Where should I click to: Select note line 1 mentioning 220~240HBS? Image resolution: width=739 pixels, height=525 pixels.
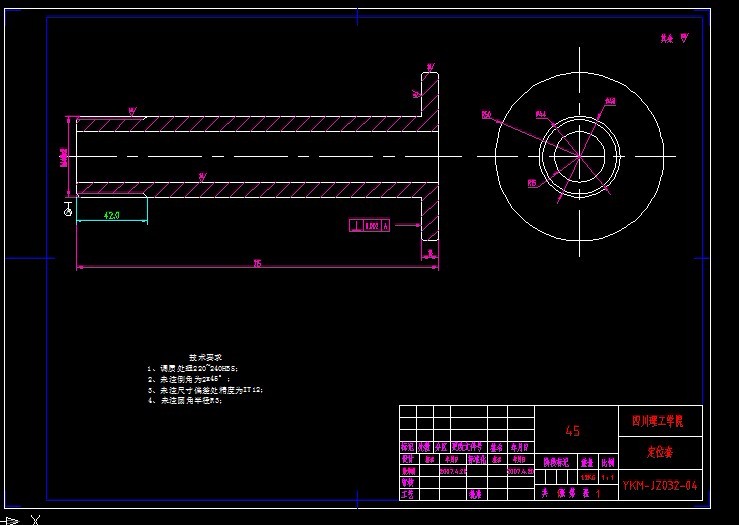[x=193, y=369]
